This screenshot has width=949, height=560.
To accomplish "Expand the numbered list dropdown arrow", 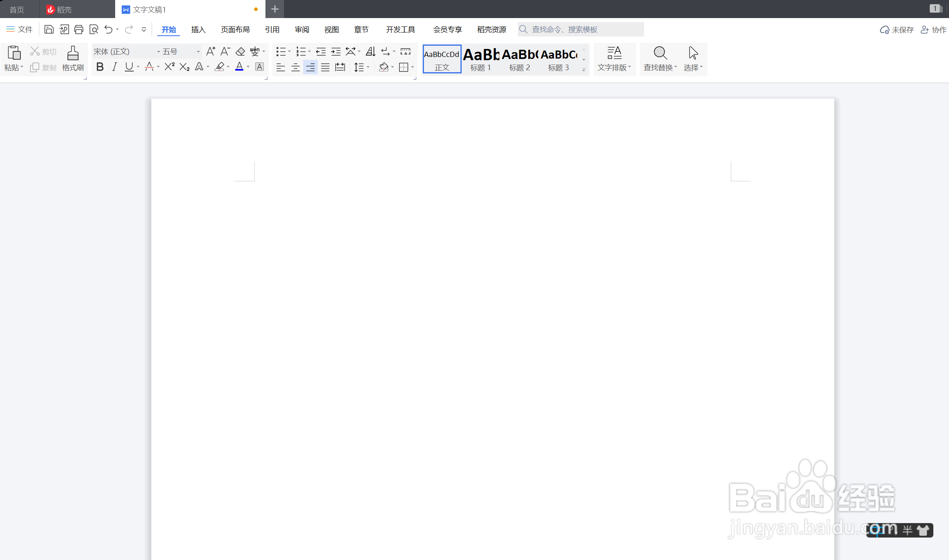I will (309, 51).
